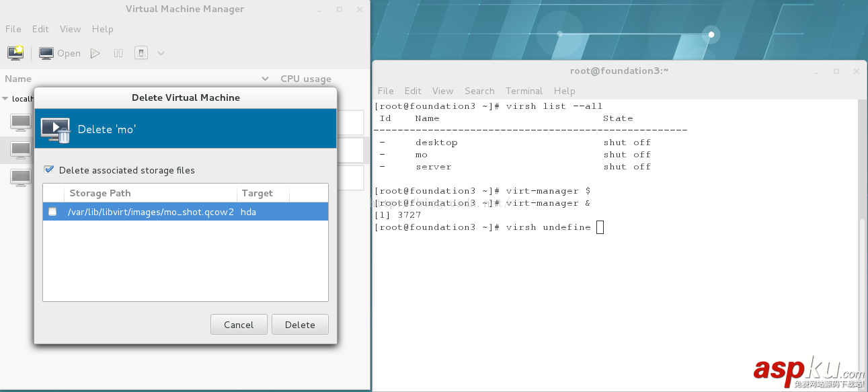Click 'server' in virsh list output

tap(434, 167)
